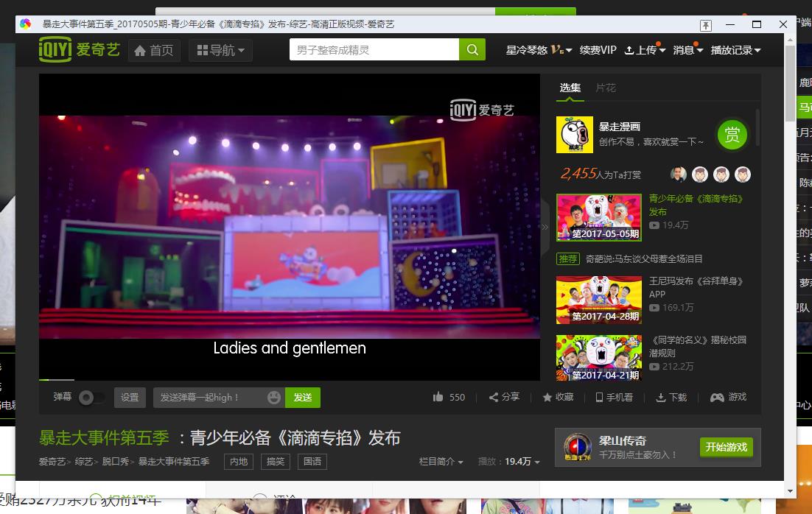The image size is (812, 514).
Task: Click the thumbs-up like icon
Action: 438,397
